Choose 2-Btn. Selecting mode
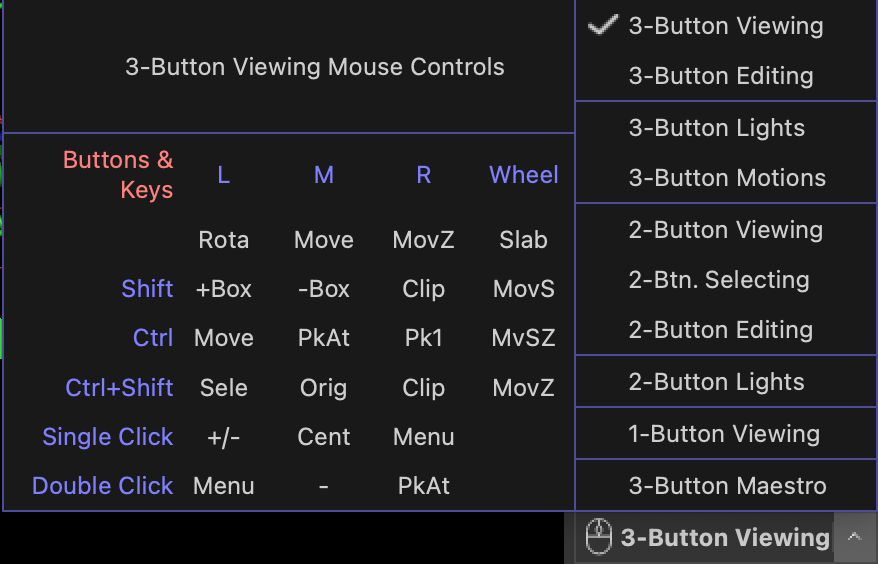Image resolution: width=878 pixels, height=564 pixels. 718,280
